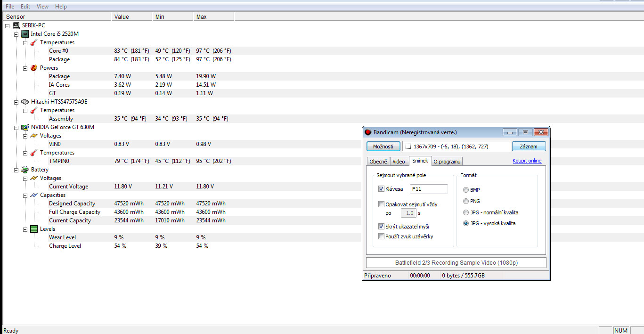Select JPG - vysoká kvalita radio button

466,223
